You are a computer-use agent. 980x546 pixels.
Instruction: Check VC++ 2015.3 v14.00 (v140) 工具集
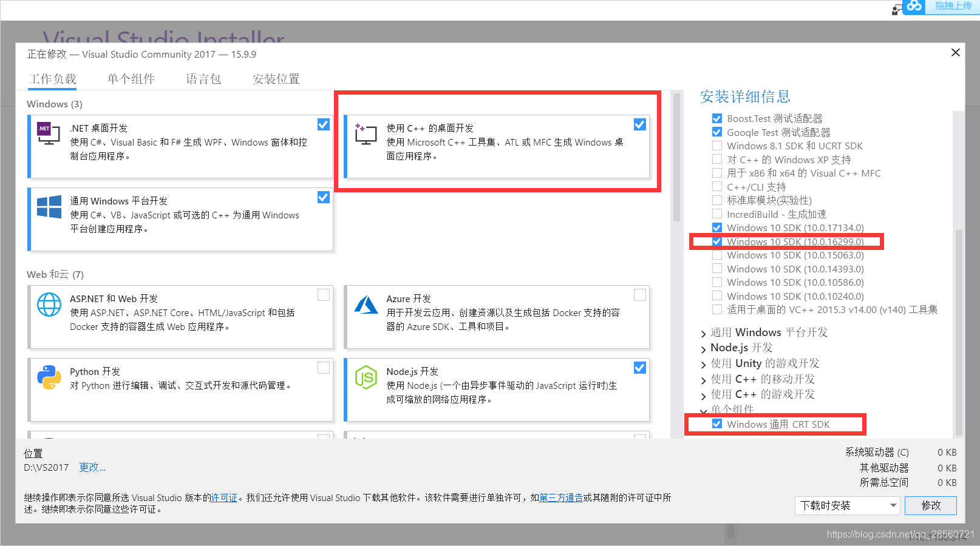point(717,309)
